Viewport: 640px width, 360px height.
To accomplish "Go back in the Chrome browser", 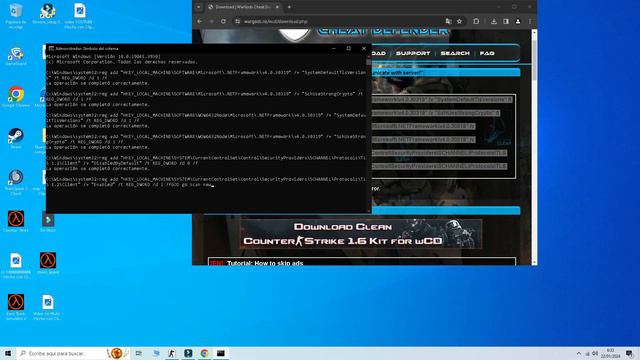I will pos(200,21).
